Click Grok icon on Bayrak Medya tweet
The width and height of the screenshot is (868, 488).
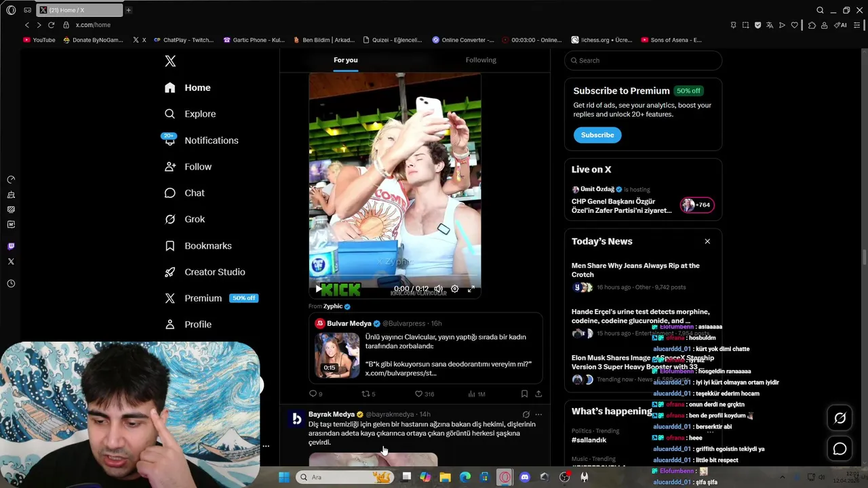click(x=526, y=414)
